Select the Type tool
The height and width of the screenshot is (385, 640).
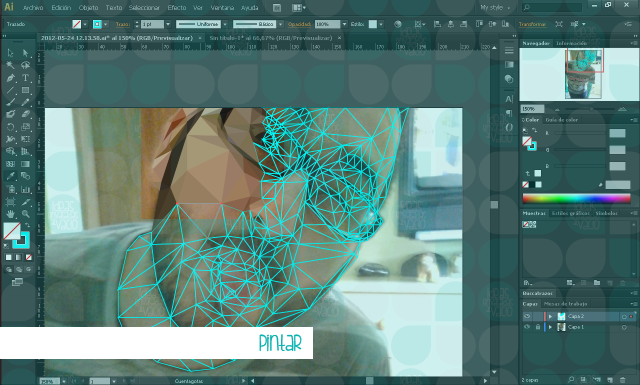click(x=25, y=78)
